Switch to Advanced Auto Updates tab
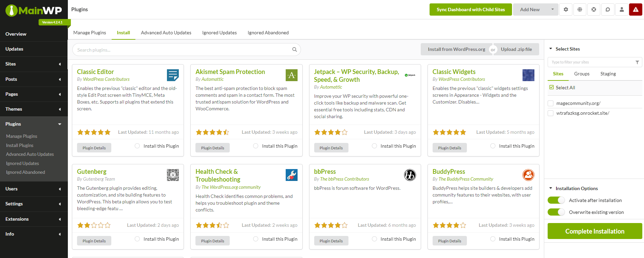644x258 pixels. click(166, 33)
